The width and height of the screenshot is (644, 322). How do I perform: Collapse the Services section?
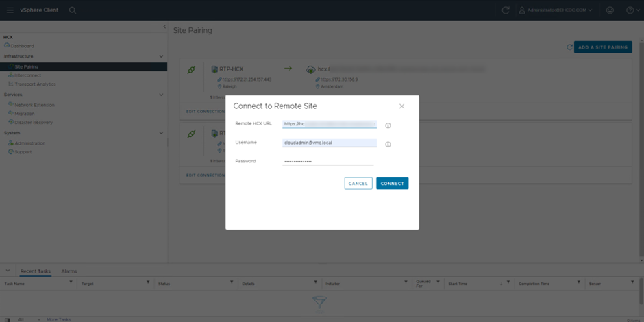pos(161,95)
